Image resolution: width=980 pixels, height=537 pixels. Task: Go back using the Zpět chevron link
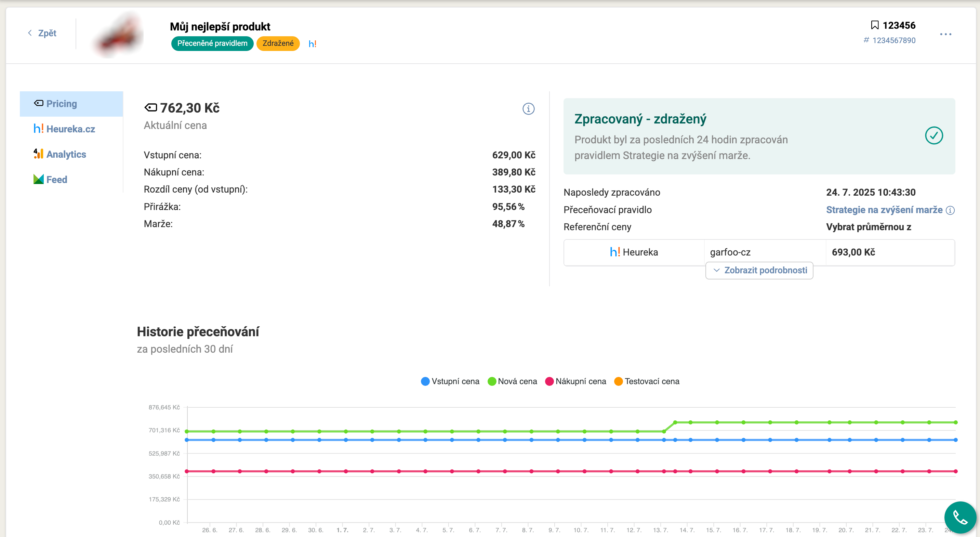(42, 33)
